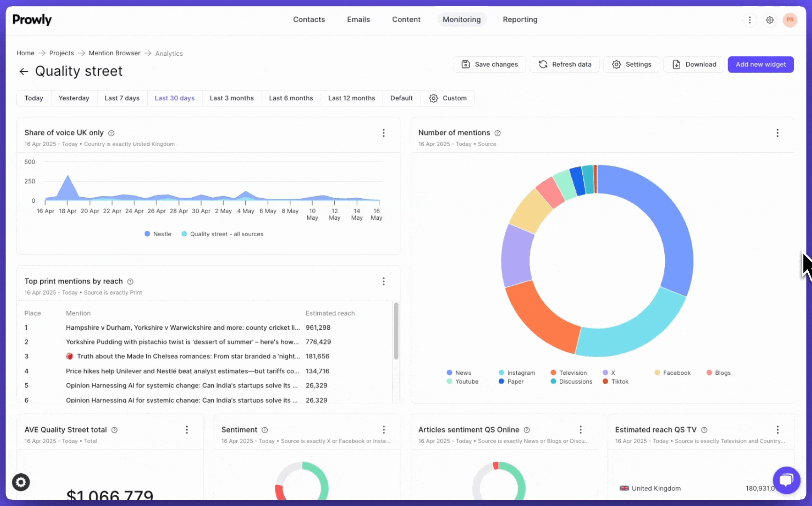Viewport: 812px width, 506px height.
Task: Open the Download options via download icon
Action: tap(676, 64)
